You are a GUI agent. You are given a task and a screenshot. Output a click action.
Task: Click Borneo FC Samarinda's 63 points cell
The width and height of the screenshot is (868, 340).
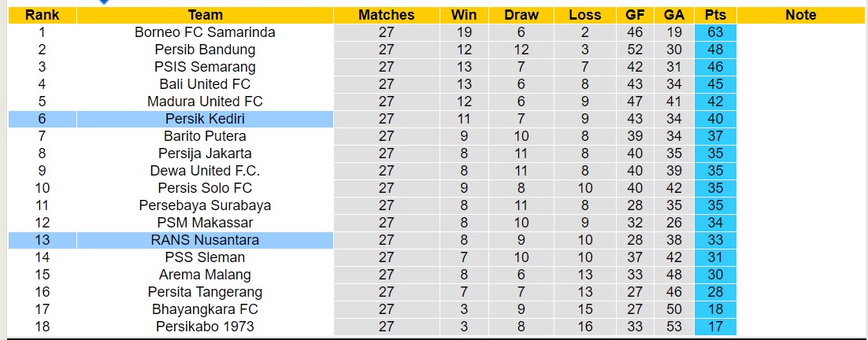715,32
